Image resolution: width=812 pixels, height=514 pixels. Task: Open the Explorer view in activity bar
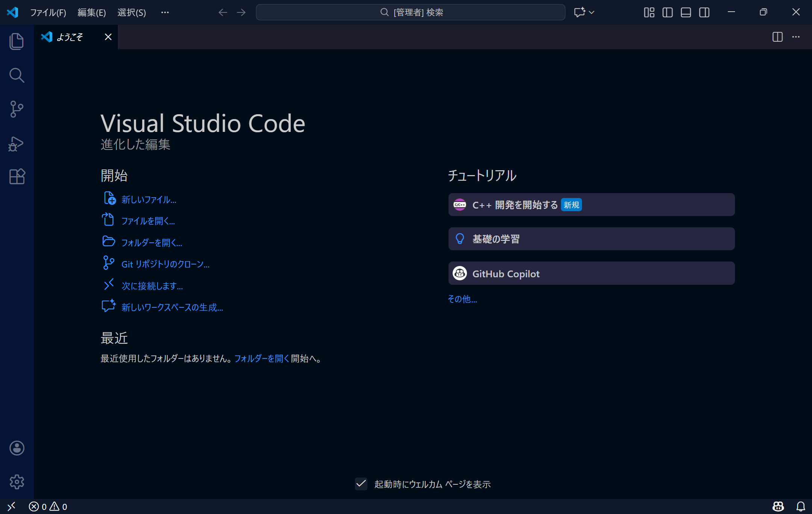(x=17, y=41)
